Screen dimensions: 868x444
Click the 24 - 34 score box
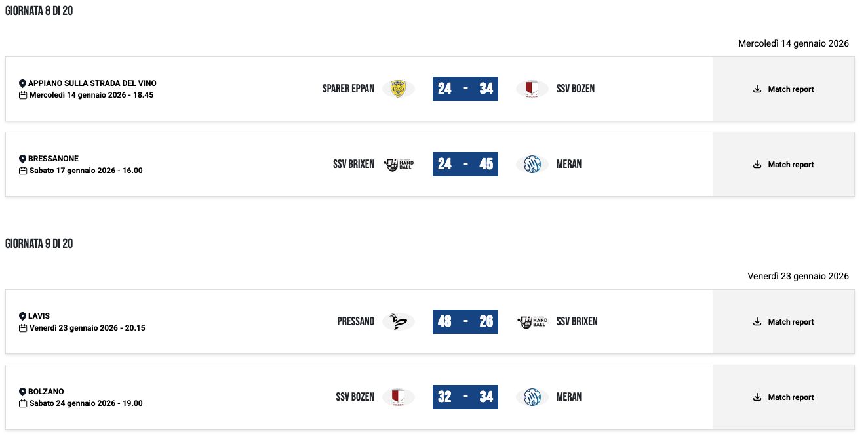[465, 89]
